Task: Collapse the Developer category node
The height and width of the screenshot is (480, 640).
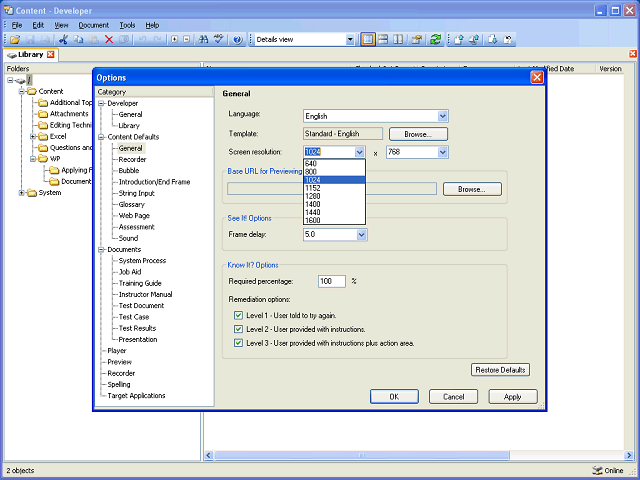Action: click(102, 103)
